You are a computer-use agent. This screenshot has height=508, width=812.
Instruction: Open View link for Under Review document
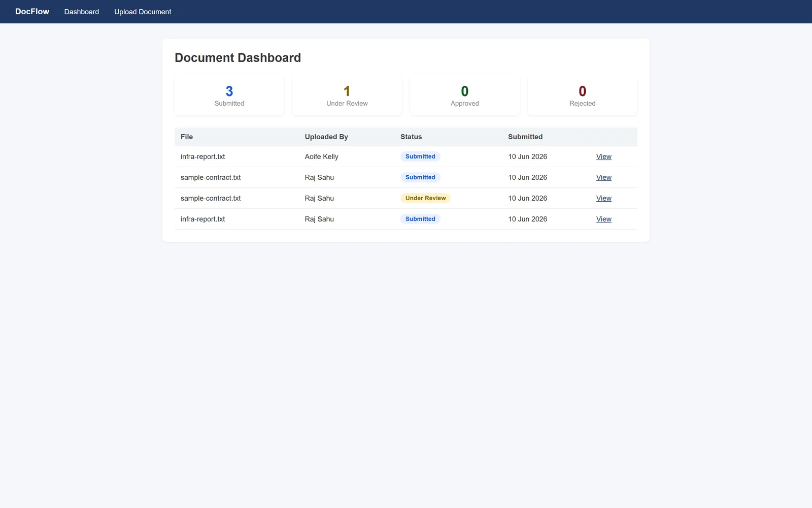603,198
